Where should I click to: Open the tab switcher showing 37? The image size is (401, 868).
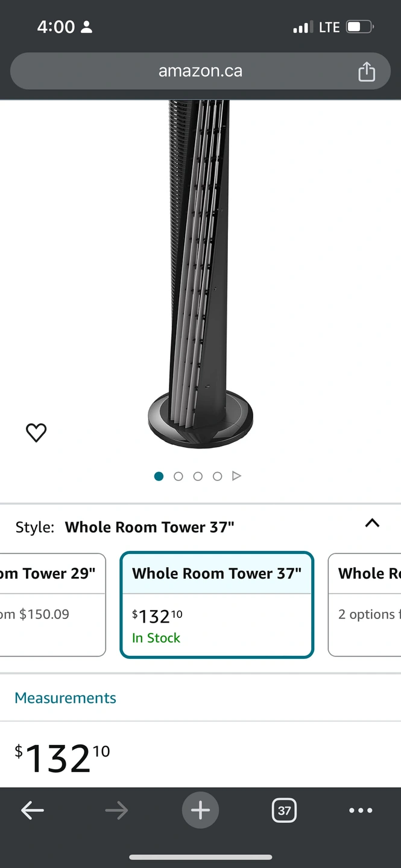tap(284, 811)
